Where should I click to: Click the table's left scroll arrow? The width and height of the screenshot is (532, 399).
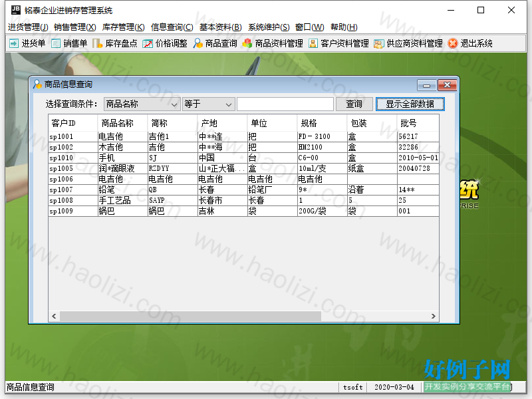coord(54,317)
